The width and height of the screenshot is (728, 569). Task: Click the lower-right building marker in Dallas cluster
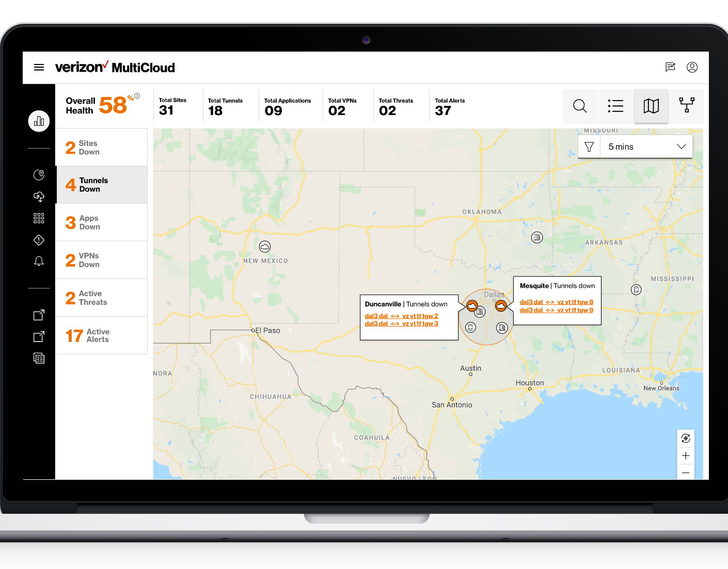(x=502, y=328)
